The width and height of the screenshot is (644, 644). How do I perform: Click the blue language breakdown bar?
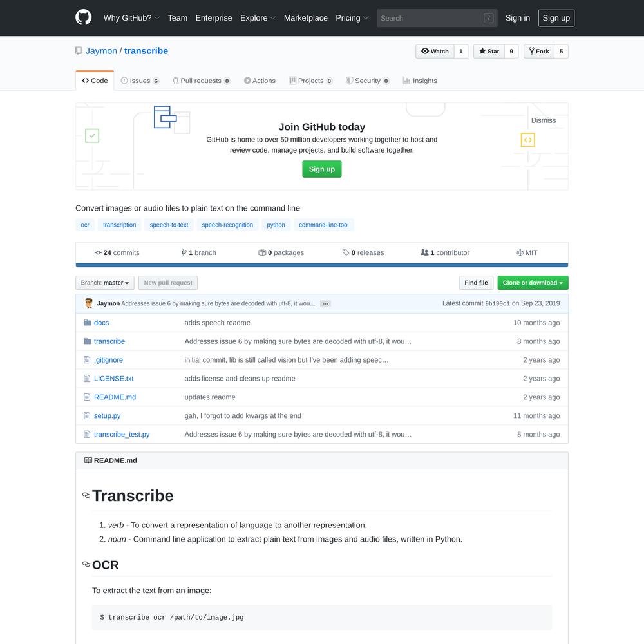coord(322,265)
